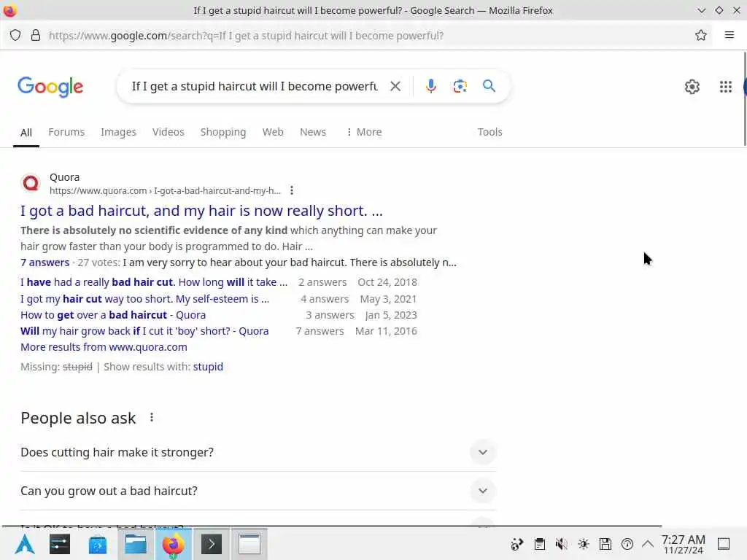
Task: Click the show desktop button in taskbar
Action: tap(724, 544)
